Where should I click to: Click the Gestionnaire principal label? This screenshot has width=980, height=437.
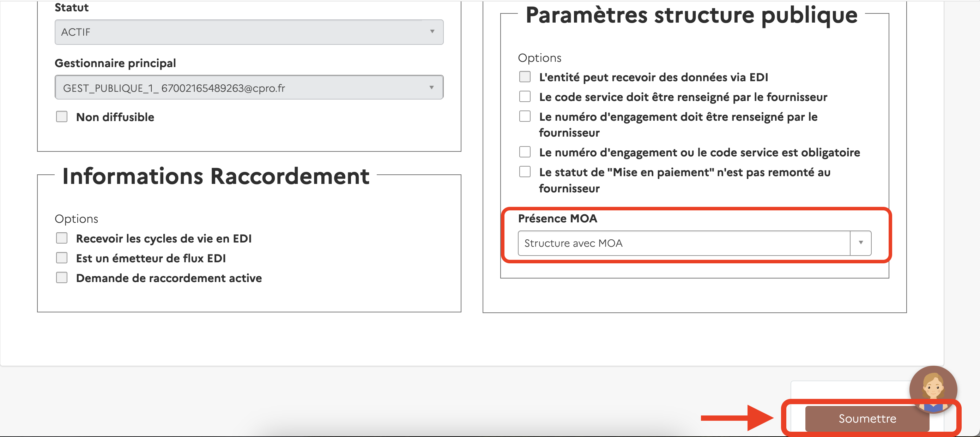tap(115, 63)
